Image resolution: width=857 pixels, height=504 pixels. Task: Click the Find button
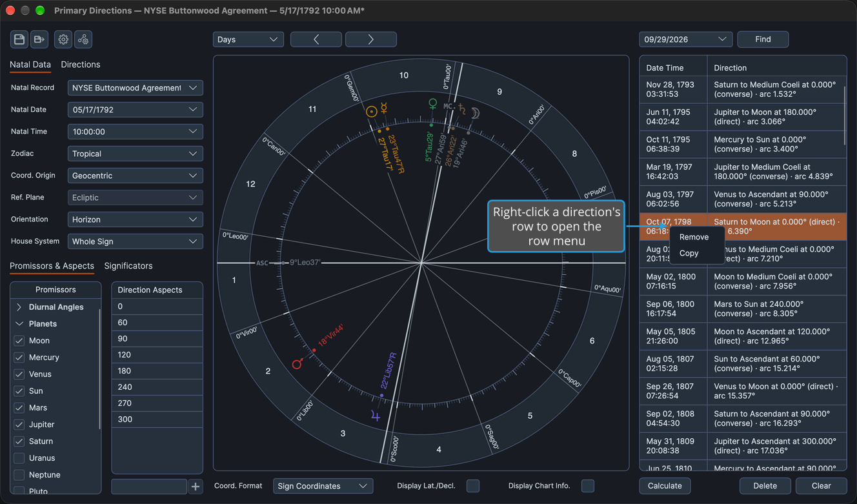click(x=763, y=39)
